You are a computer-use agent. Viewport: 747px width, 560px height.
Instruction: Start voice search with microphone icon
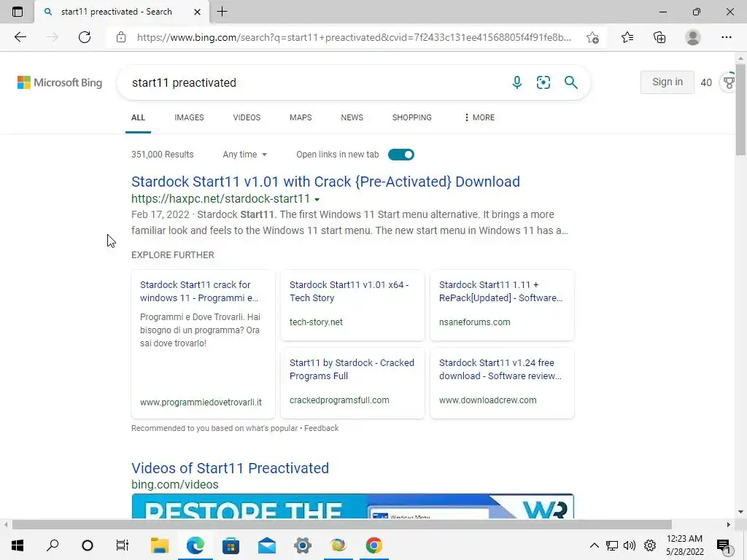click(x=517, y=82)
